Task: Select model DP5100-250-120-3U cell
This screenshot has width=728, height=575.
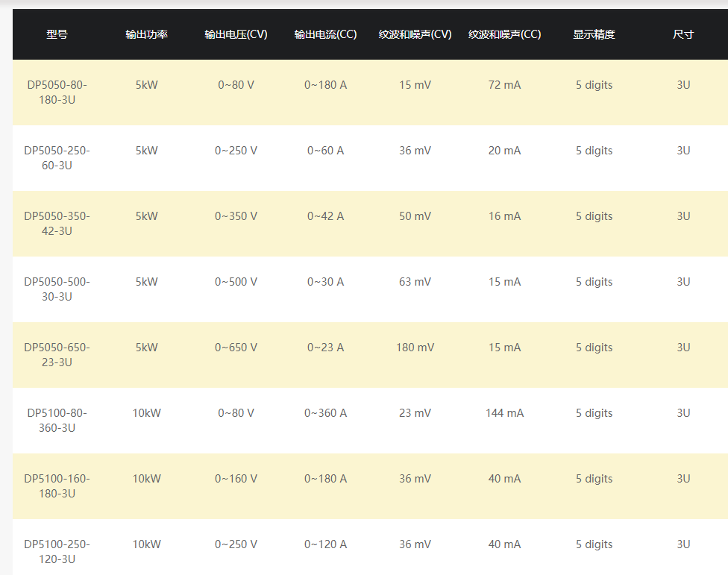Action: pyautogui.click(x=57, y=551)
